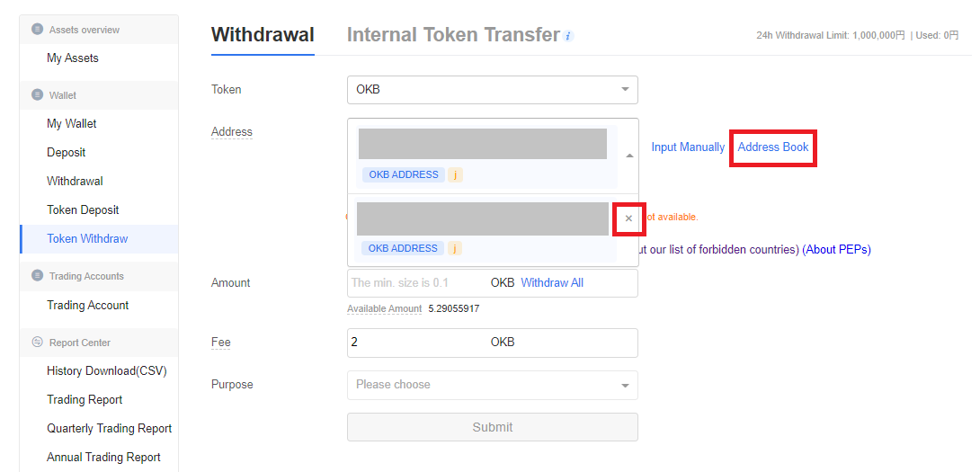Image resolution: width=980 pixels, height=472 pixels.
Task: Select the Withdrawal tab heading
Action: 263,34
